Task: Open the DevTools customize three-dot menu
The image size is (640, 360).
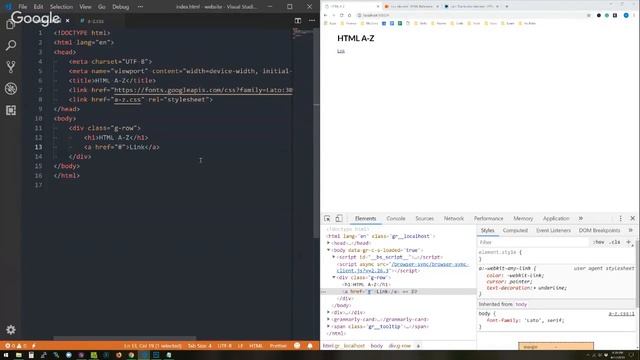Action: pos(621,219)
